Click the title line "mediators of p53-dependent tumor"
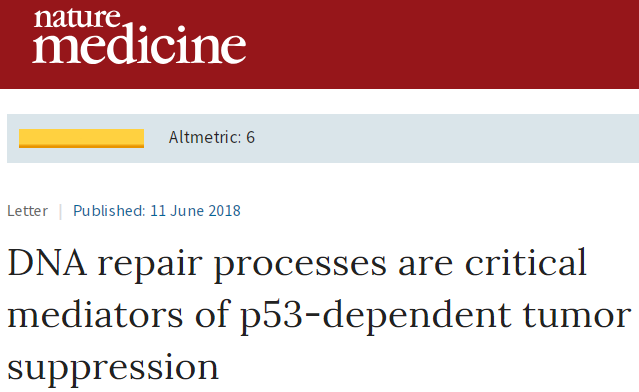Screen dimensions: 639x392 coord(320,317)
